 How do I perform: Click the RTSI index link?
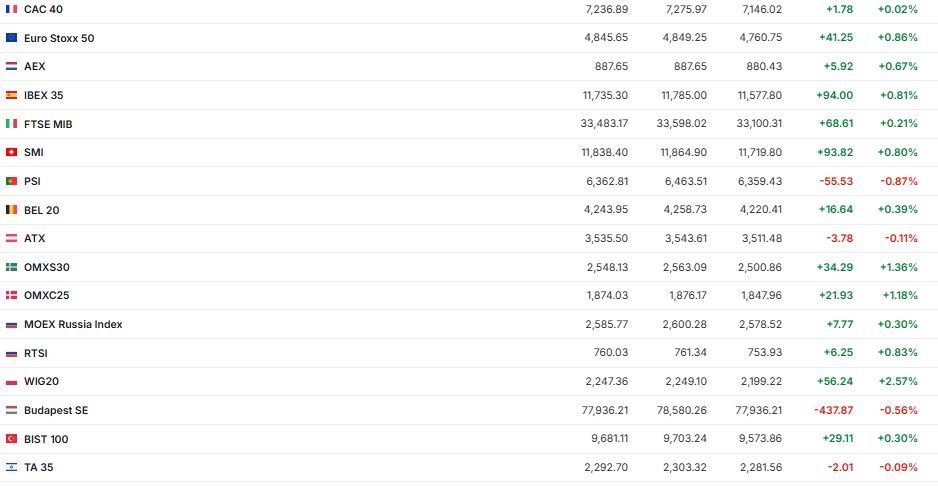tap(36, 353)
